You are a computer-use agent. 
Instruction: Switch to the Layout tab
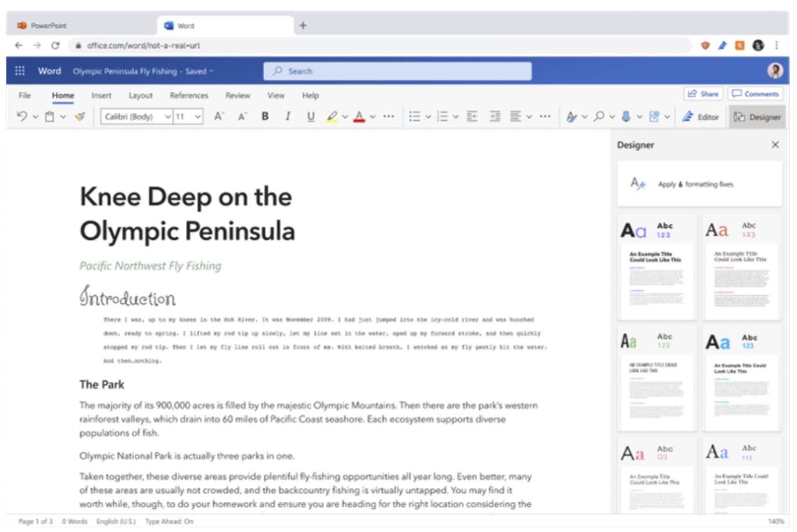tap(141, 95)
